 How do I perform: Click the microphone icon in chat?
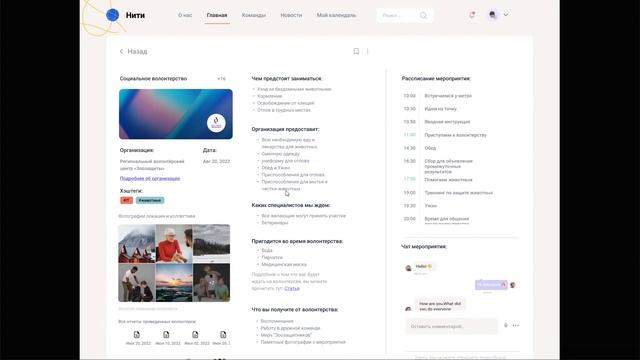click(x=506, y=326)
